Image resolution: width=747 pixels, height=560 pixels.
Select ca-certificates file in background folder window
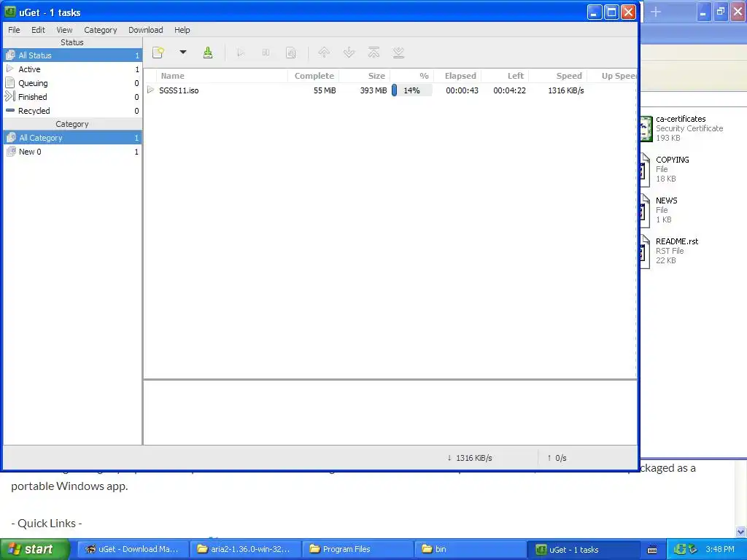click(681, 128)
